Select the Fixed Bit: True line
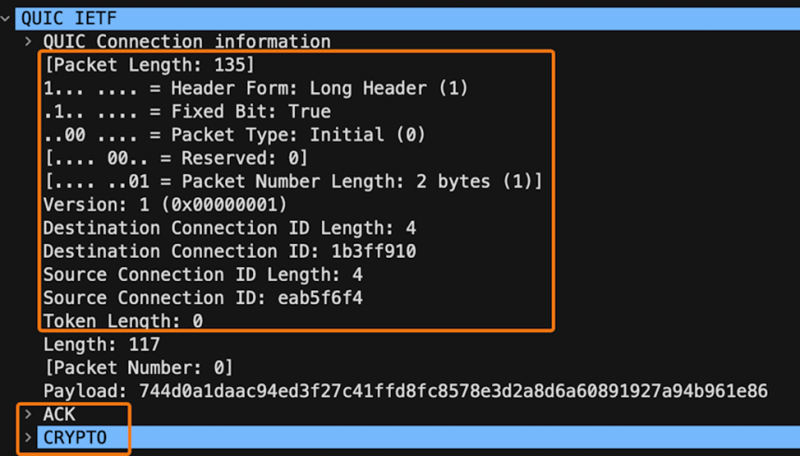Screen dimensions: 800x456 point(187,112)
